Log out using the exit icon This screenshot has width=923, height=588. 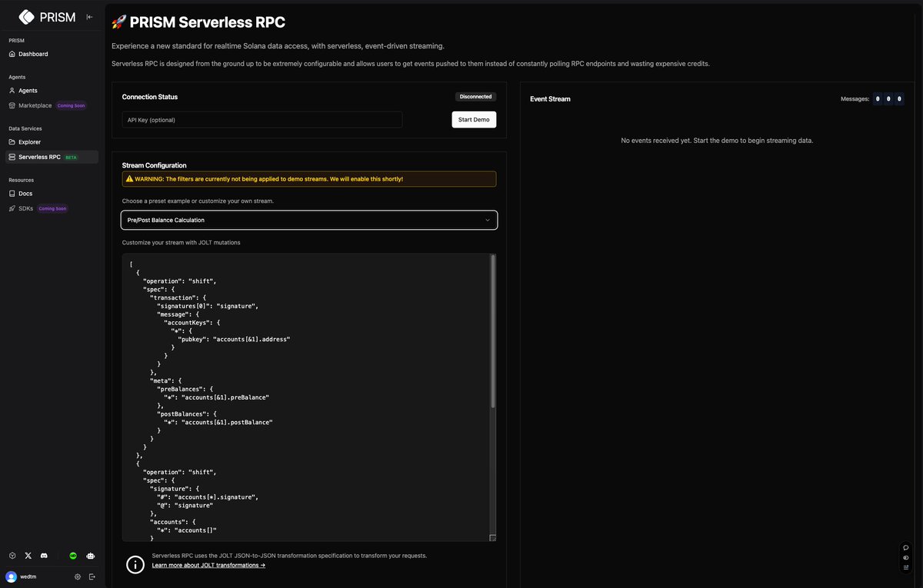92,576
